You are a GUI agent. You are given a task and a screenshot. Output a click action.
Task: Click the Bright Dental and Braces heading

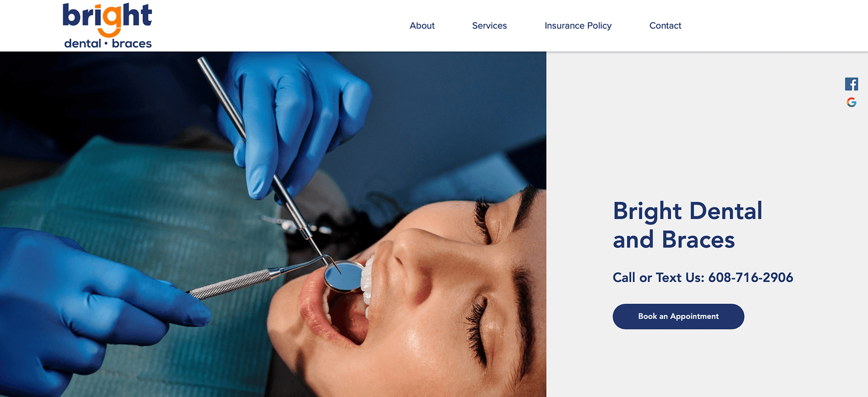(x=687, y=225)
